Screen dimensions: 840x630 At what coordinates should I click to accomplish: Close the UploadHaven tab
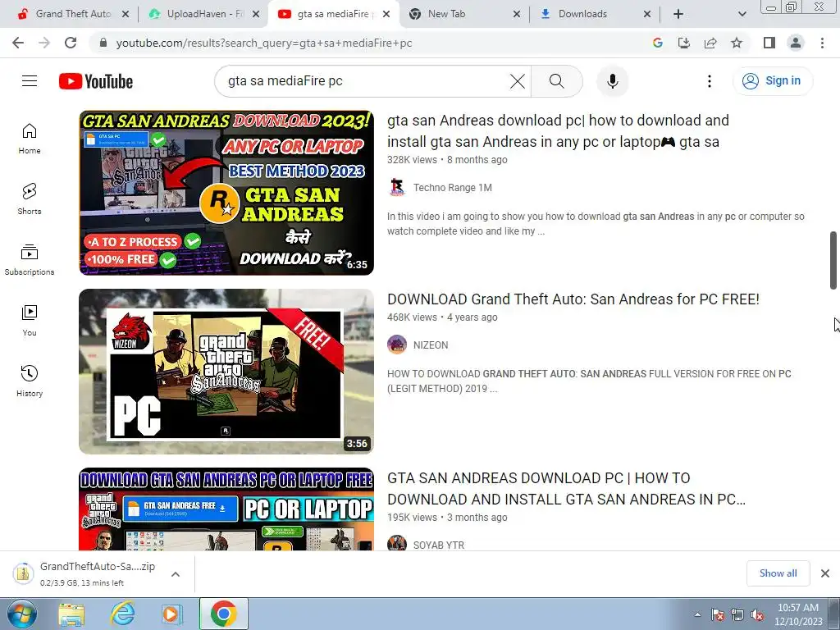coord(256,14)
